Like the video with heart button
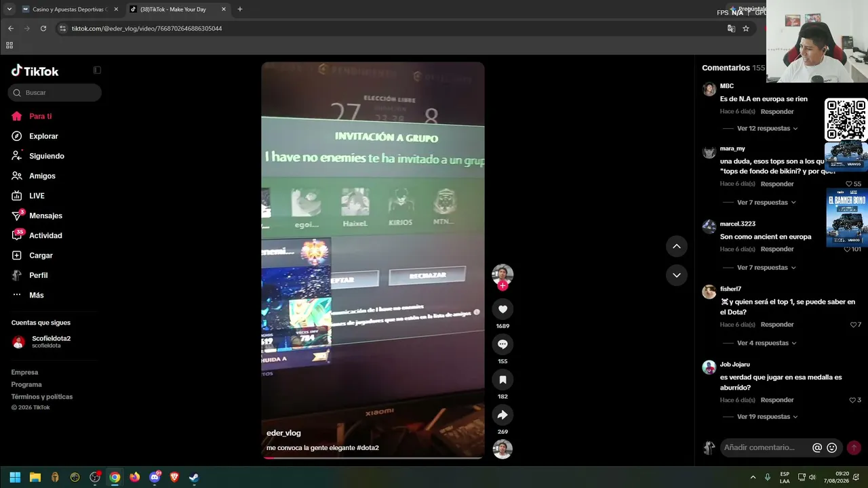 tap(502, 309)
